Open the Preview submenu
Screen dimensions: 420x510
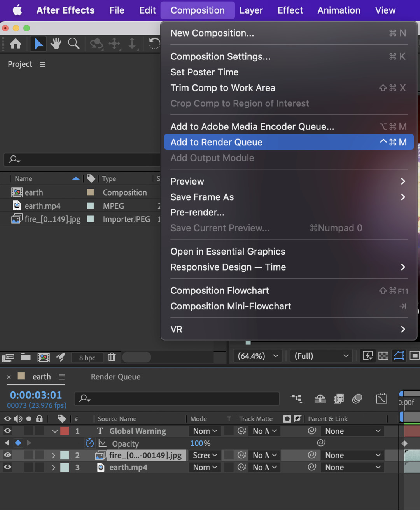click(289, 182)
